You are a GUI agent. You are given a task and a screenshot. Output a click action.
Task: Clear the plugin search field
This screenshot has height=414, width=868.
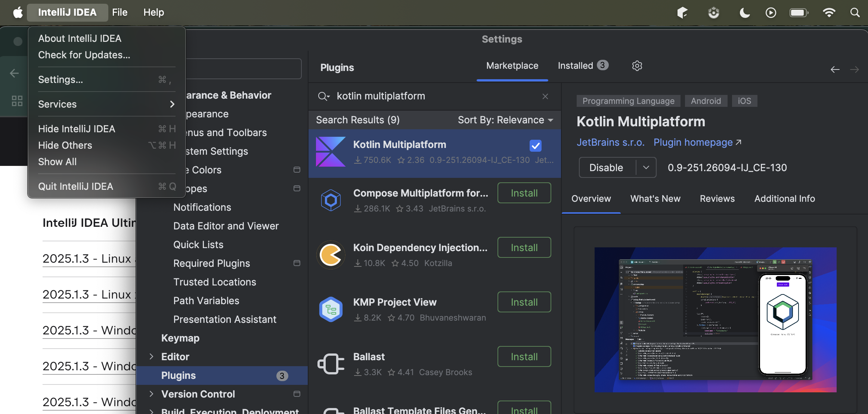point(545,96)
